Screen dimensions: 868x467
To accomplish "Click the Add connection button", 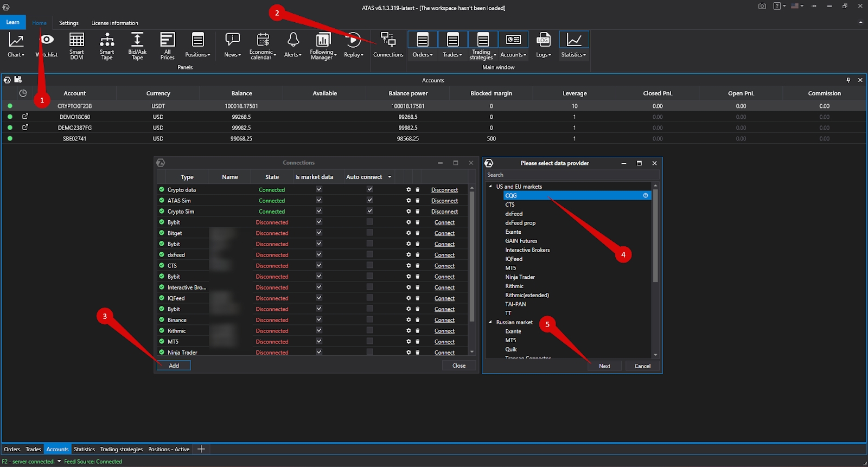I will tap(174, 366).
